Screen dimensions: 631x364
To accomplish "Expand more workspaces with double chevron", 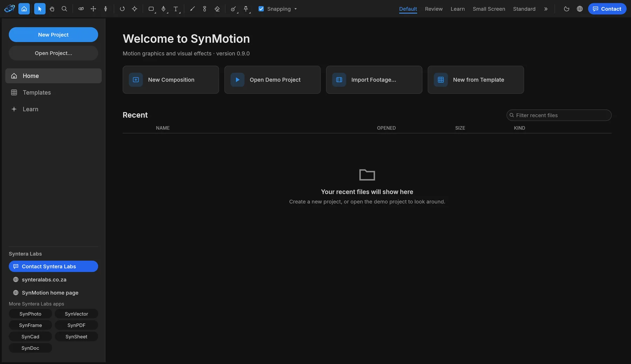I will (546, 9).
